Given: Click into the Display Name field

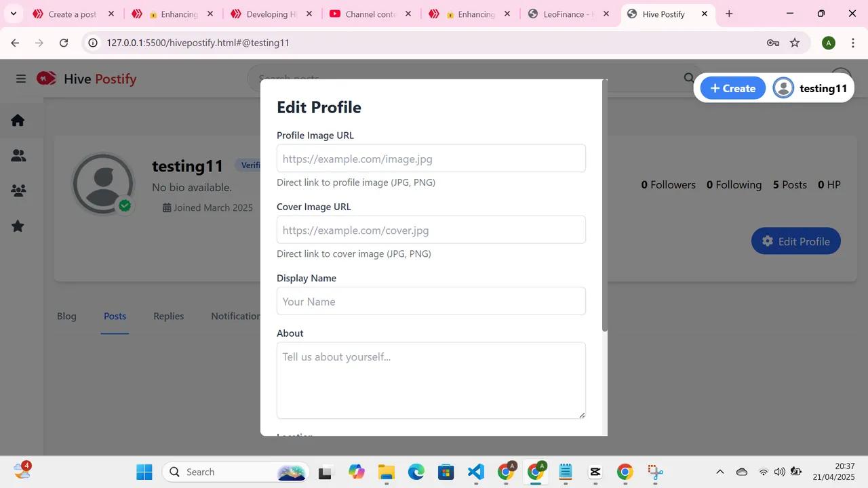Looking at the screenshot, I should [x=431, y=301].
